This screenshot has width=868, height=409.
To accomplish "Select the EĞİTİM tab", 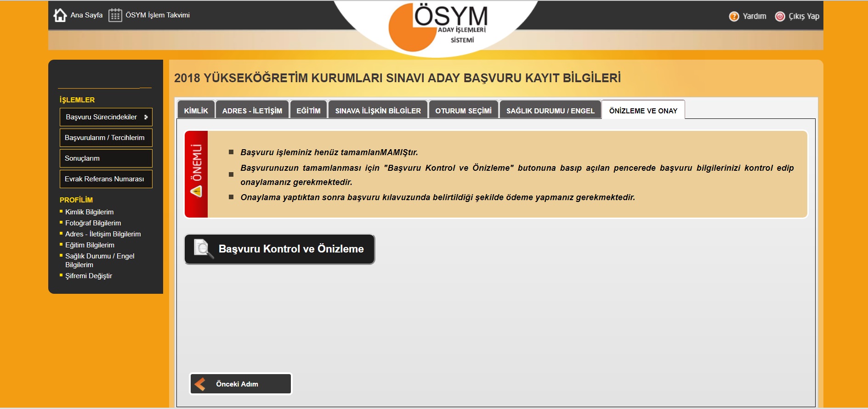I will pos(308,110).
